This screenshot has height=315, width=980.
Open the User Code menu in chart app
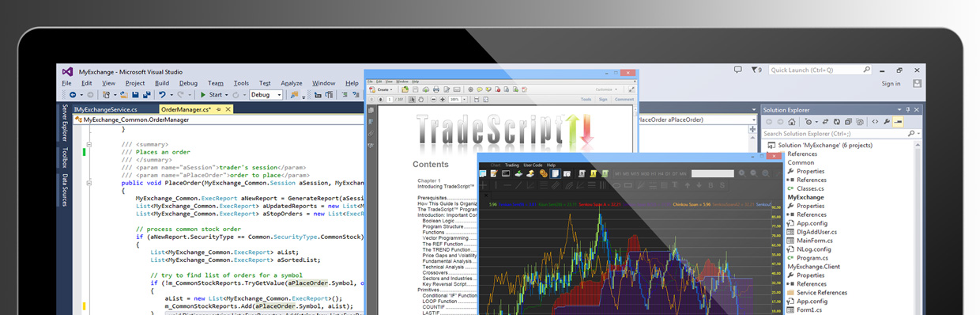533,165
